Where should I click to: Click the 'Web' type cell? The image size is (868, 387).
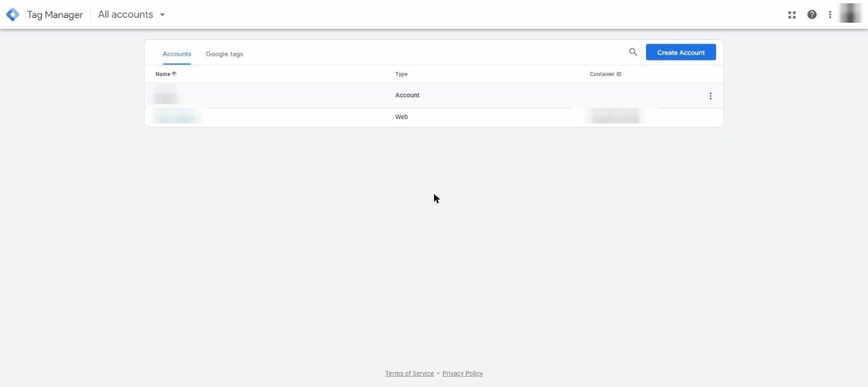(x=401, y=117)
